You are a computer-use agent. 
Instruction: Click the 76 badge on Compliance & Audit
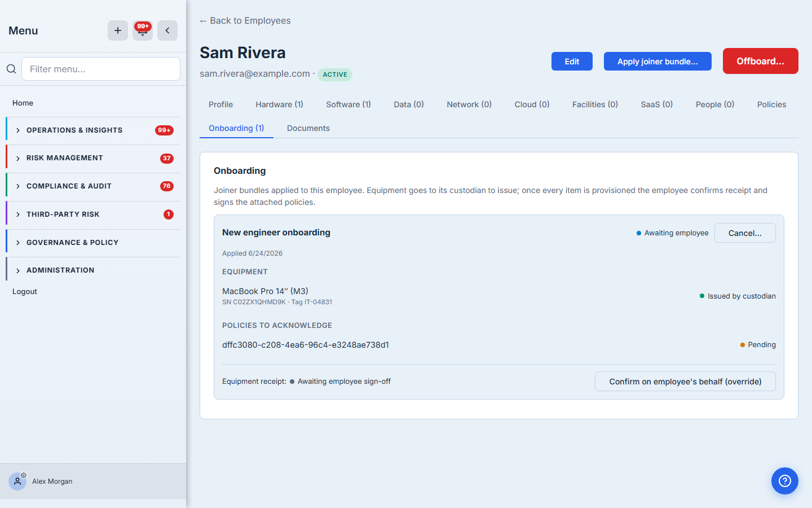[x=167, y=186]
